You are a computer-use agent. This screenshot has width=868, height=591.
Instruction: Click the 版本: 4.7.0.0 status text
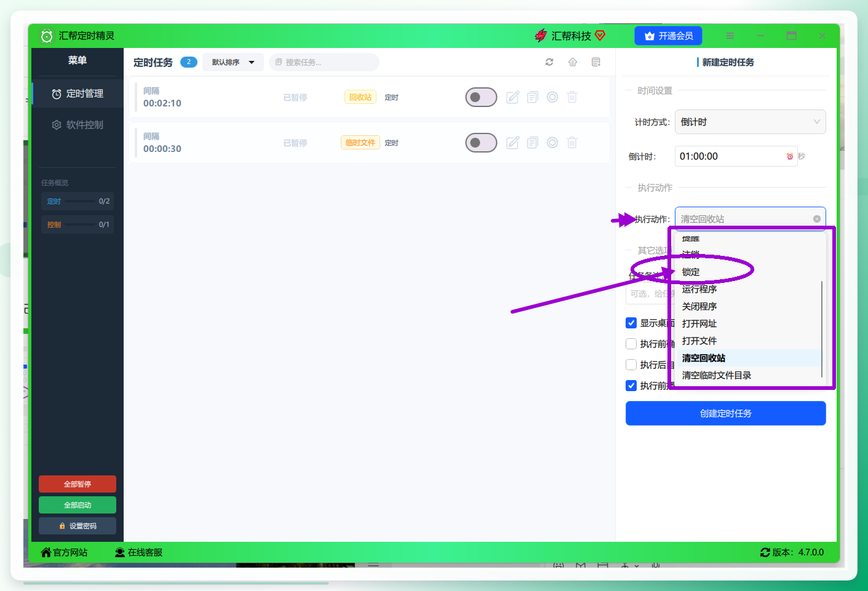798,552
